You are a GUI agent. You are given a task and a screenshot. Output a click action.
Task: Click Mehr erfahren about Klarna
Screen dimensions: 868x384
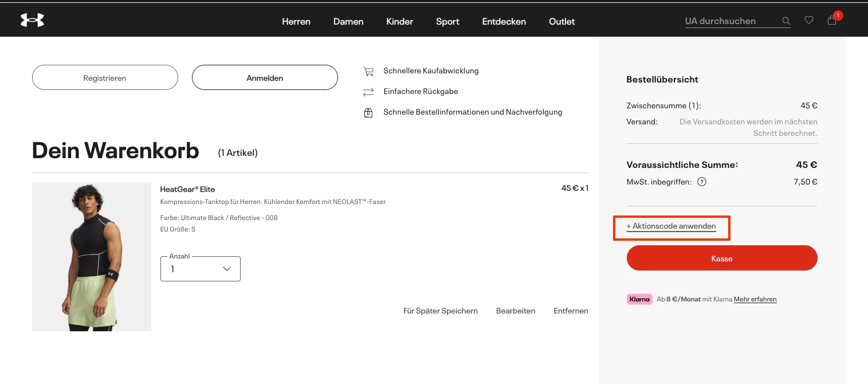755,299
